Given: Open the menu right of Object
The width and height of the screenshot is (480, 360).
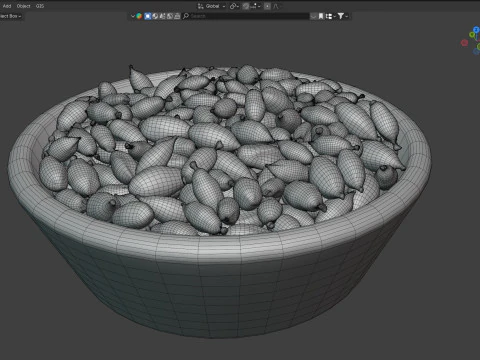Looking at the screenshot, I should 40,6.
